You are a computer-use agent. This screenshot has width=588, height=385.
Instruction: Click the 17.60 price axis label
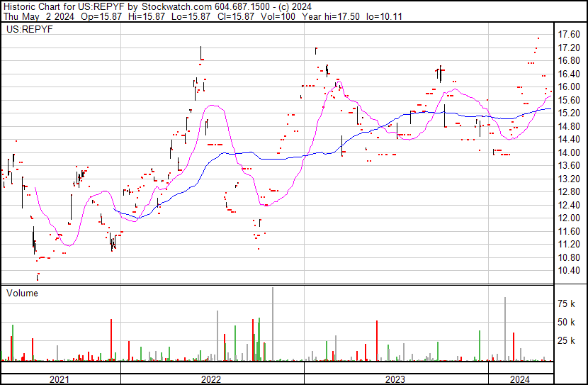click(x=569, y=35)
